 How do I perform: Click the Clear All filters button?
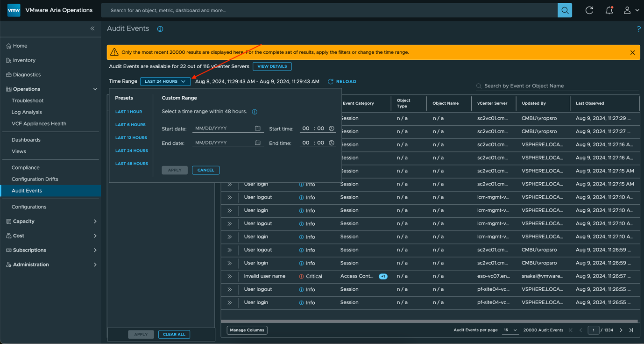pyautogui.click(x=174, y=334)
